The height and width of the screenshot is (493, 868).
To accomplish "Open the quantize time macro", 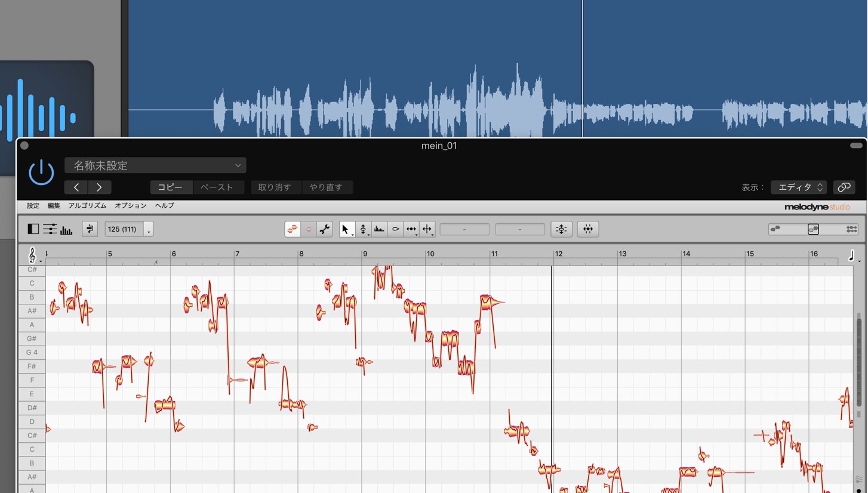I will [588, 229].
